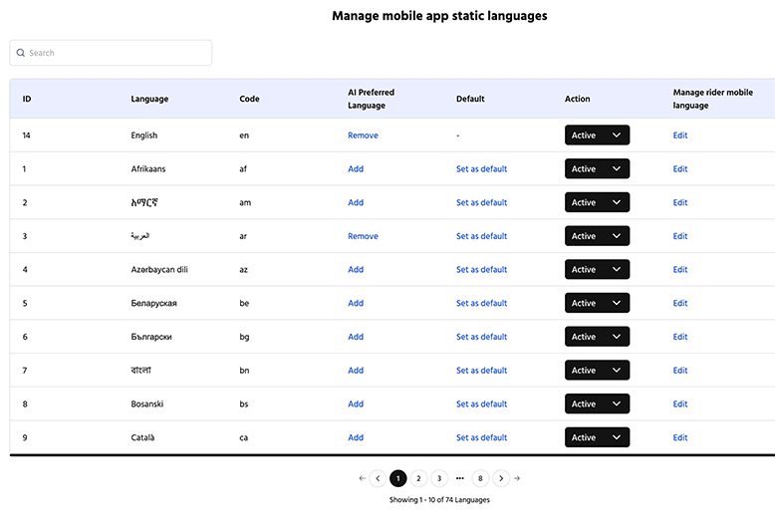Open Active dropdown for Български
The image size is (775, 532).
coord(597,337)
